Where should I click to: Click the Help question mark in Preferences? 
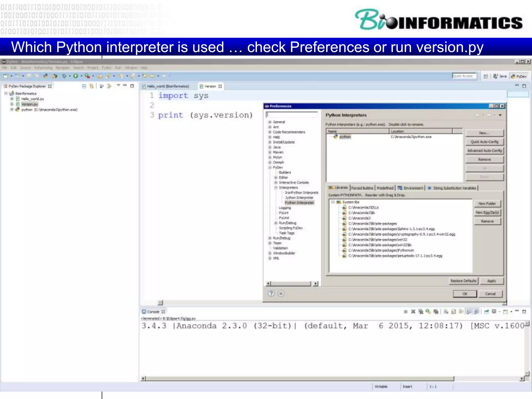click(x=271, y=294)
